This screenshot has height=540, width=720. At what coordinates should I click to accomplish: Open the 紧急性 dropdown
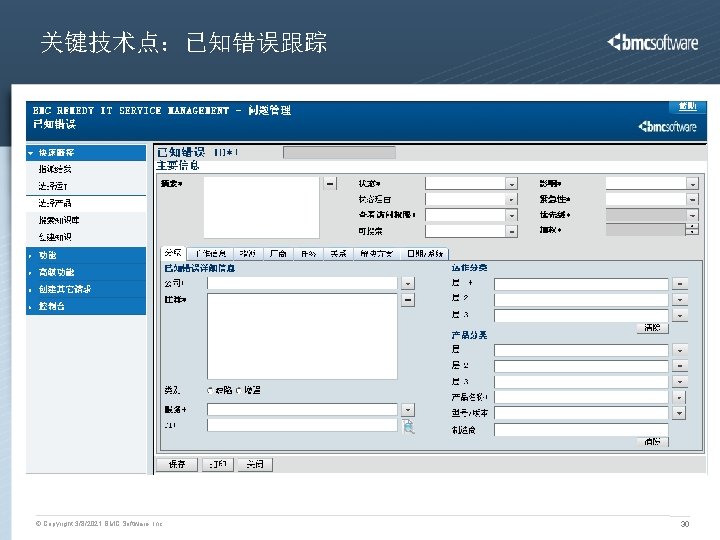(x=692, y=199)
